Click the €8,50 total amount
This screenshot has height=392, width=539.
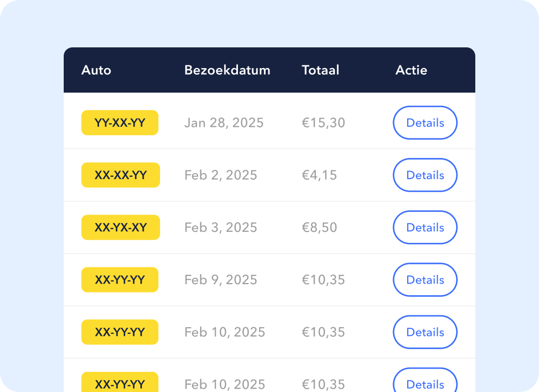320,227
